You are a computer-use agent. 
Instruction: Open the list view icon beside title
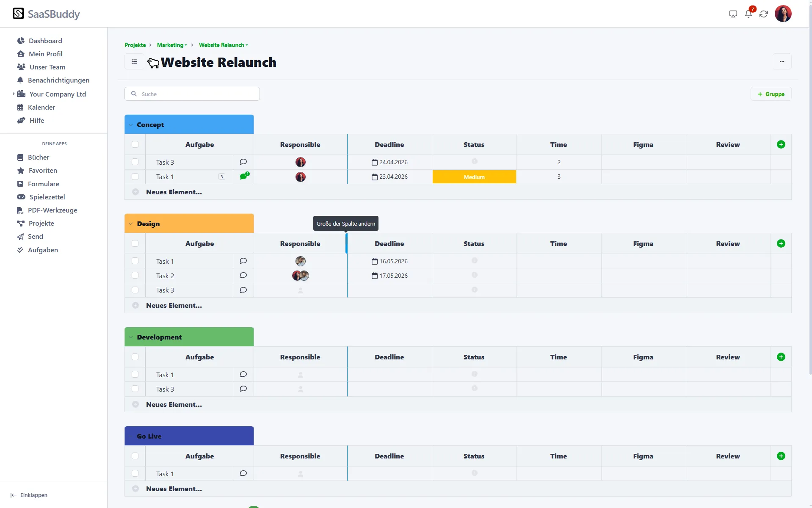click(x=134, y=62)
